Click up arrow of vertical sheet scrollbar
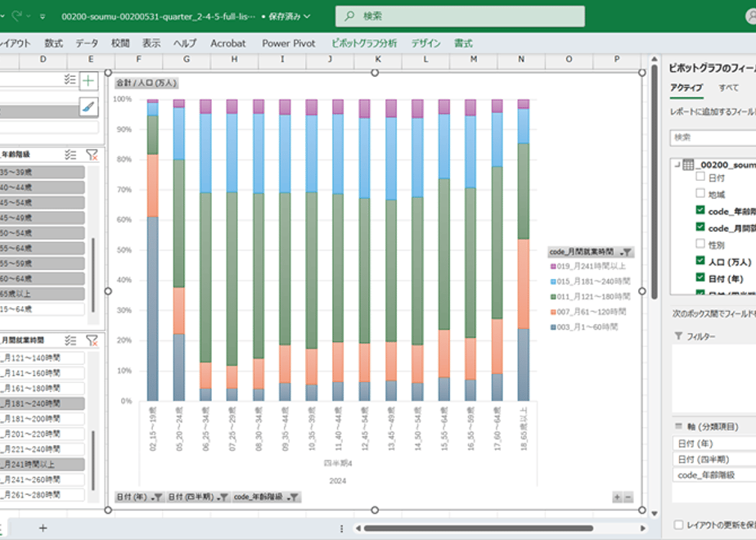This screenshot has width=756, height=540. pos(655,59)
